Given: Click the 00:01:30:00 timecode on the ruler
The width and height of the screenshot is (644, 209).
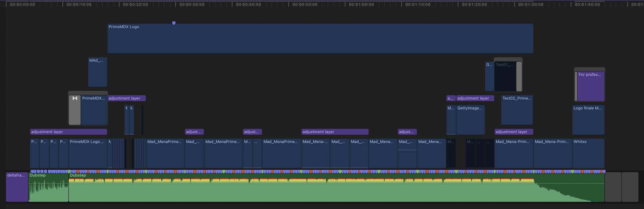Looking at the screenshot, I should 531,5.
